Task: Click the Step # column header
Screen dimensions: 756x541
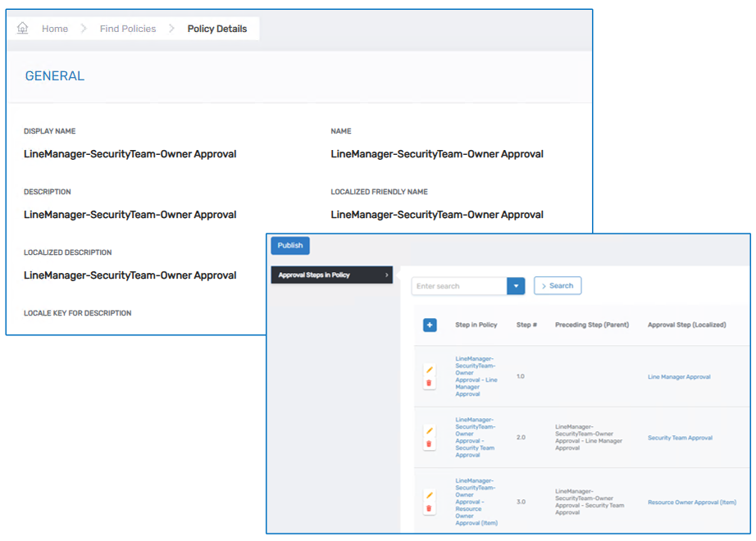Action: (526, 325)
